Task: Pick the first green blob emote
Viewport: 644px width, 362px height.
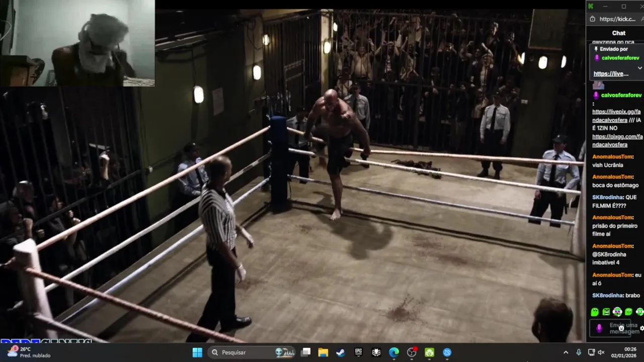Action: pos(595,312)
